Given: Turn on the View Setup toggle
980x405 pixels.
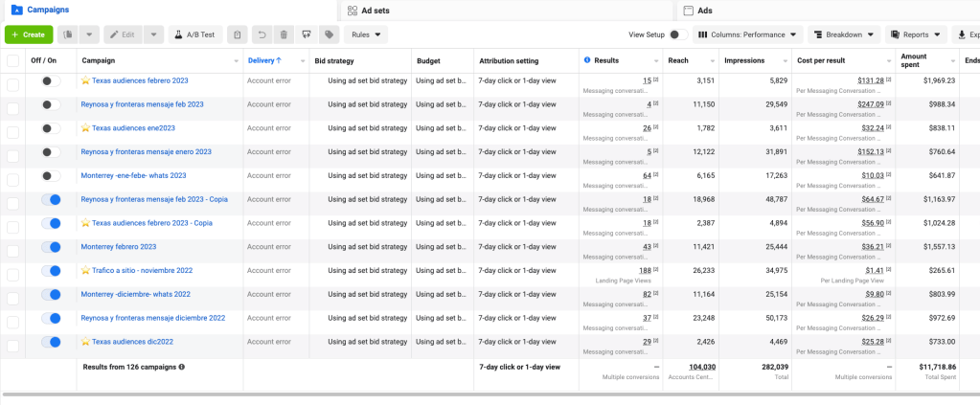Looking at the screenshot, I should coord(677,34).
